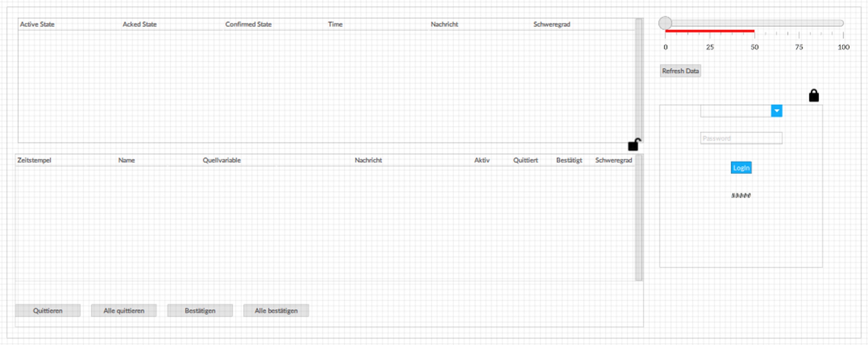Image resolution: width=868 pixels, height=345 pixels.
Task: Click the Quittieren button
Action: pos(48,310)
